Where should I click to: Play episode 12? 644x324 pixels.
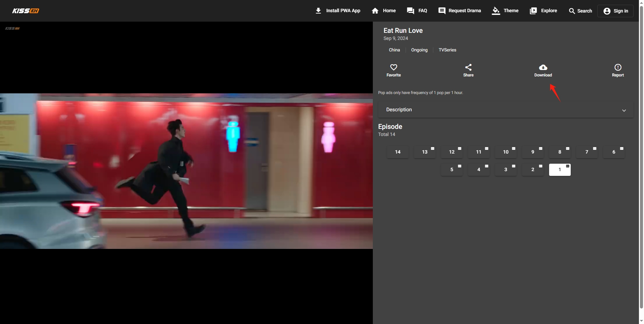452,152
